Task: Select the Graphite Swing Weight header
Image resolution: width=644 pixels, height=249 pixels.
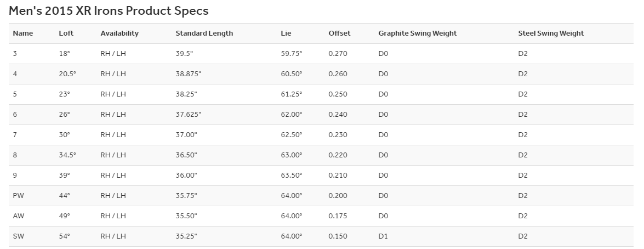Action: point(417,33)
